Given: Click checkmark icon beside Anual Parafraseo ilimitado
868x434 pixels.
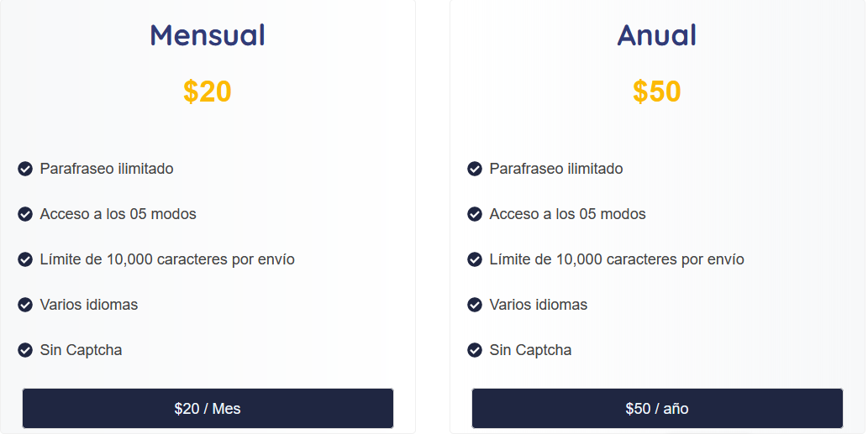Looking at the screenshot, I should pyautogui.click(x=475, y=169).
